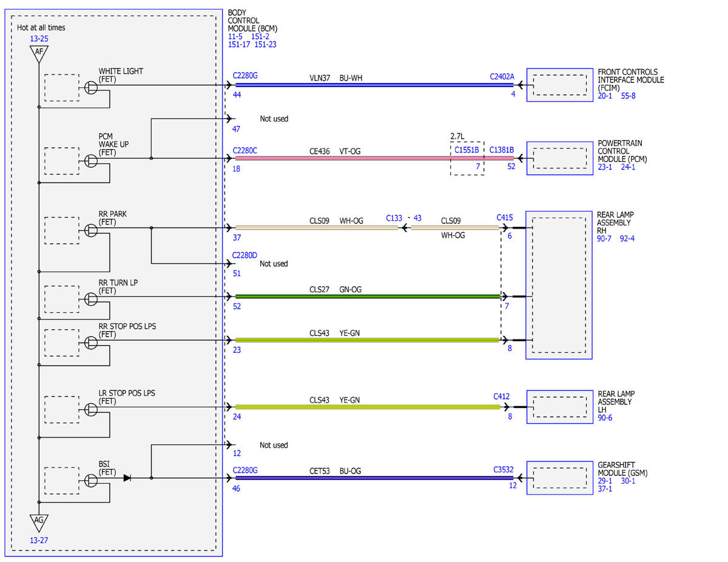The width and height of the screenshot is (728, 562).
Task: Open connector C3532 at the GSM
Action: 505,469
